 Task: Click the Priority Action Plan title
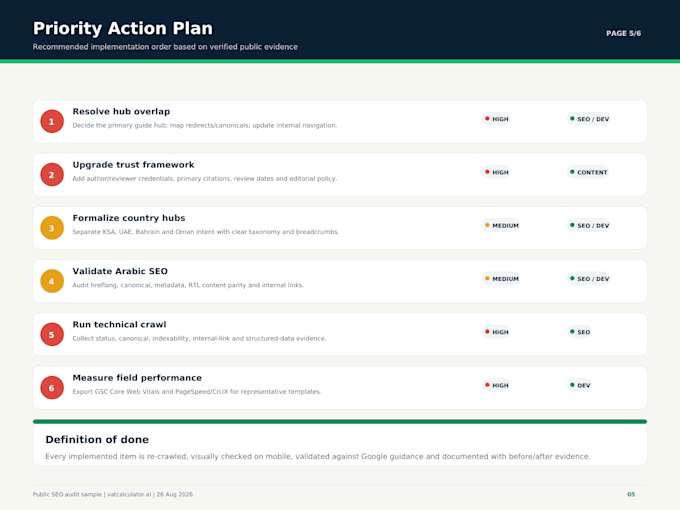(123, 28)
